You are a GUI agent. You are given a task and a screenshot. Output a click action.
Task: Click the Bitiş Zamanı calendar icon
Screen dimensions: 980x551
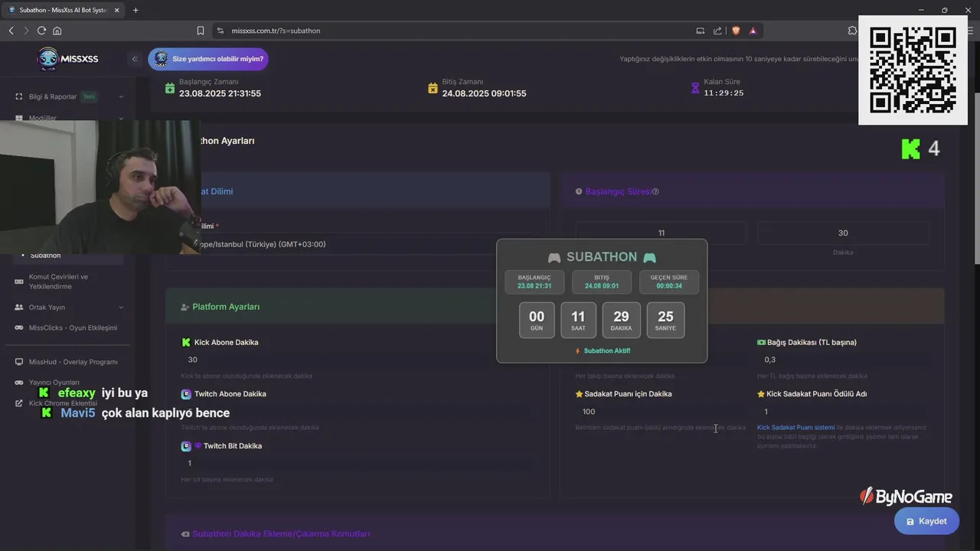tap(433, 88)
